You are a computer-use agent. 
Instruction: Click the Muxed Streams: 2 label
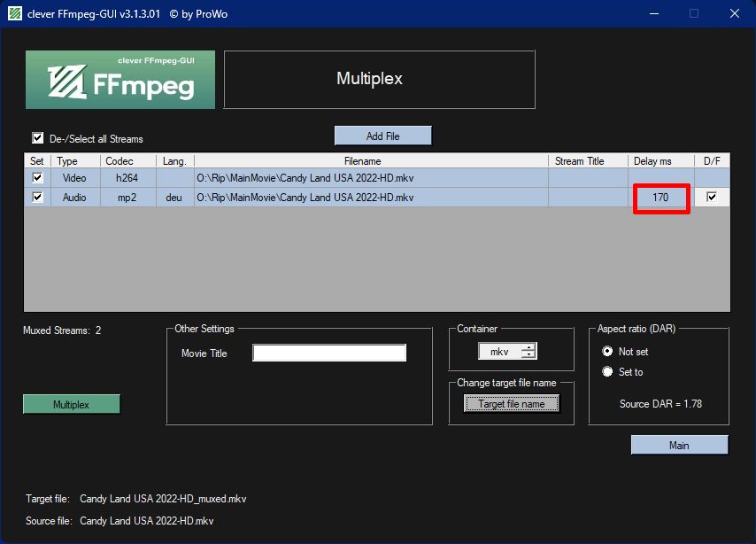(62, 330)
